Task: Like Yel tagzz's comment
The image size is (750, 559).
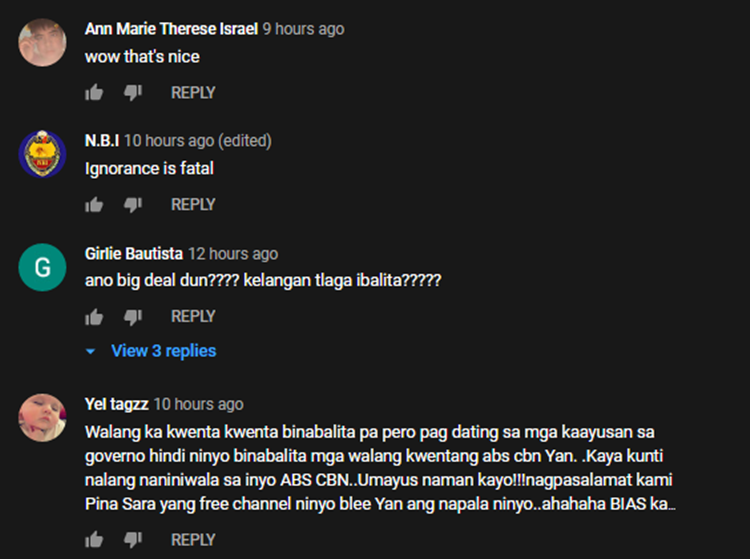Action: click(x=94, y=539)
